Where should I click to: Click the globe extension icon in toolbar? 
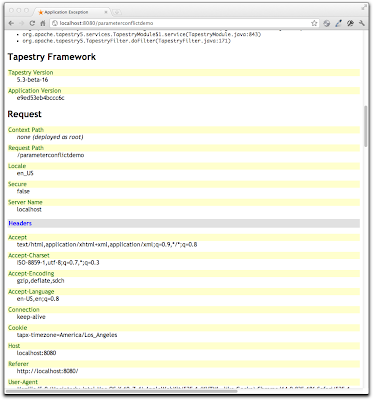click(327, 23)
